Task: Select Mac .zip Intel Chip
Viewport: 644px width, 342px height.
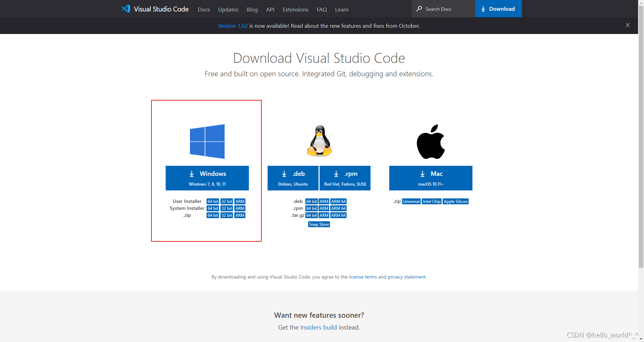Action: point(432,202)
